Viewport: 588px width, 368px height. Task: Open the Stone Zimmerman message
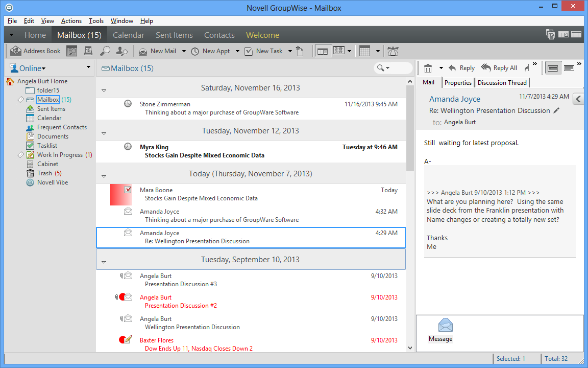click(x=251, y=108)
